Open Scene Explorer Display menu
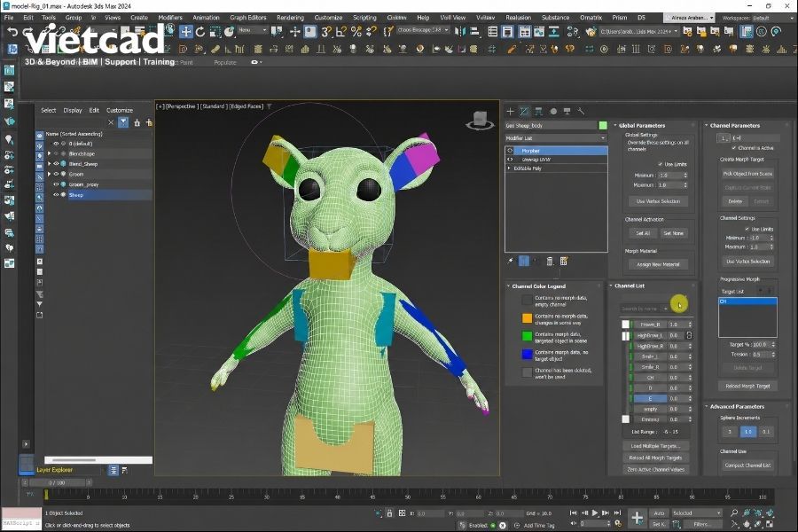The height and width of the screenshot is (532, 798). (73, 110)
